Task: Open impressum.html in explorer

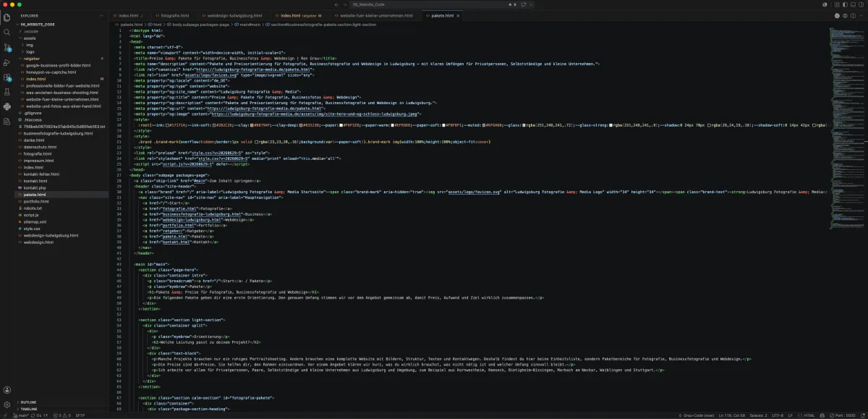Action: coord(38,161)
